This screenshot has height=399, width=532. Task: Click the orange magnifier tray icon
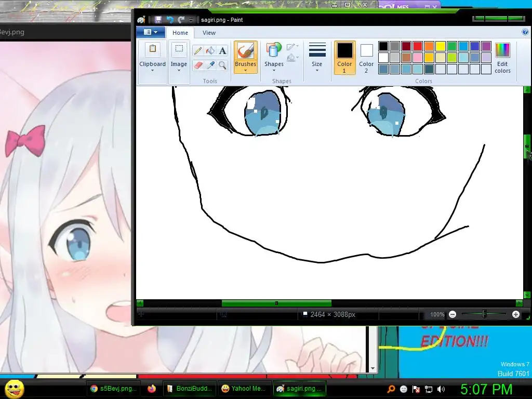391,389
